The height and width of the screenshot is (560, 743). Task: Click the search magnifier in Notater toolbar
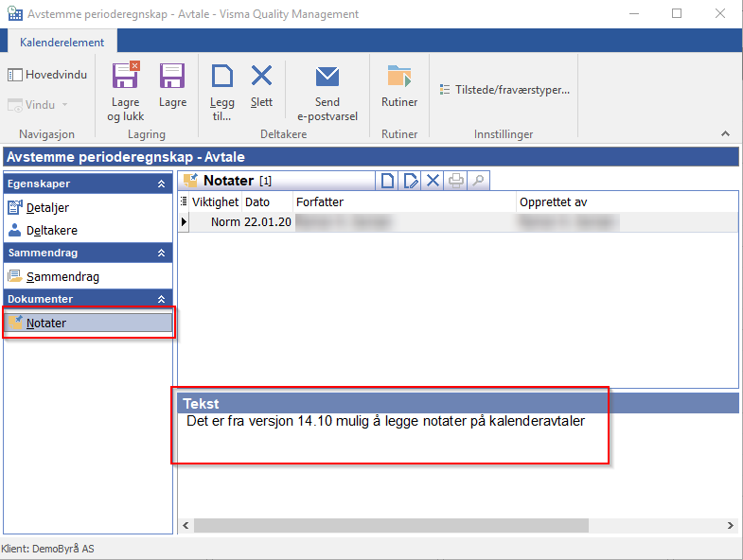(x=479, y=181)
